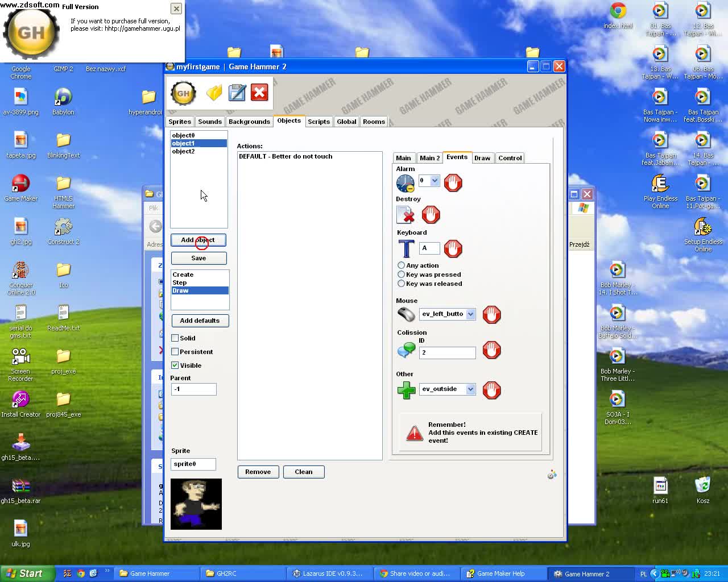Click the Destroy event document icon
728x582 pixels.
[406, 214]
